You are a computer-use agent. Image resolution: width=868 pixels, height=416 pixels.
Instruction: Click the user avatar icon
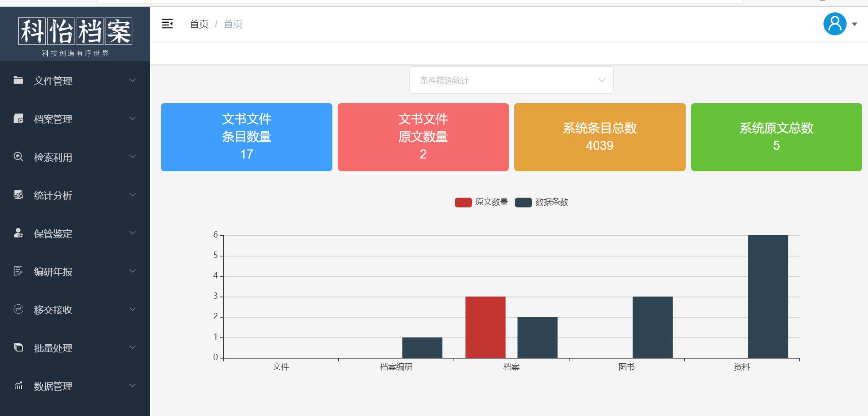point(834,24)
